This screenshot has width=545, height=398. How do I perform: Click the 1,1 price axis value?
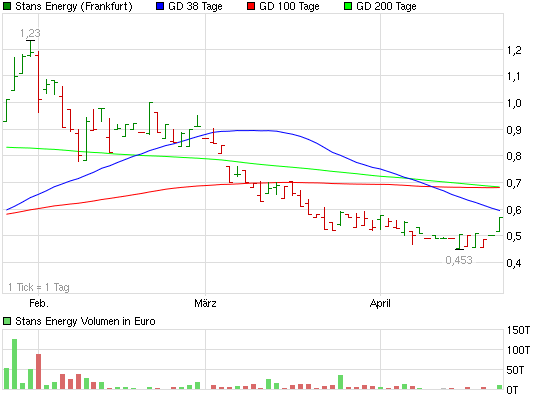514,76
